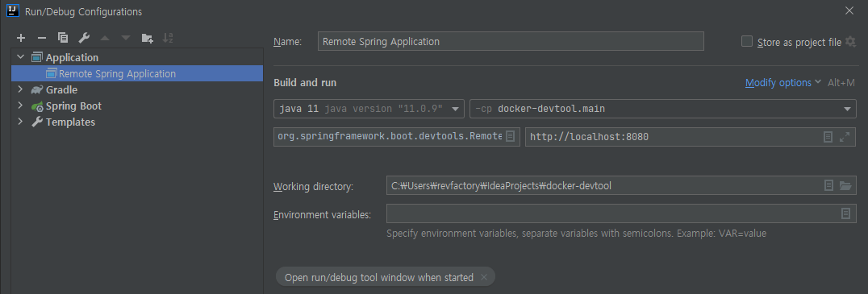Sort configurations alphabetically
Viewport: 868px width, 294px height.
point(168,38)
